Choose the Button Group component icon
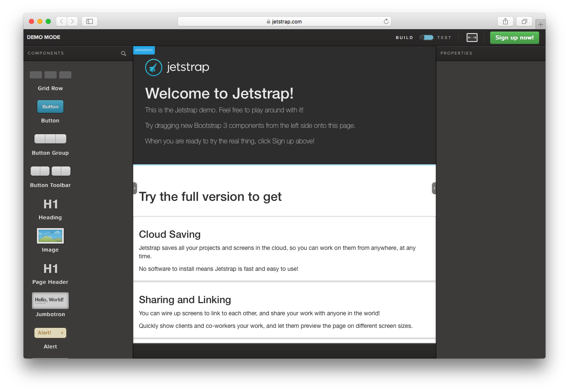 50,139
